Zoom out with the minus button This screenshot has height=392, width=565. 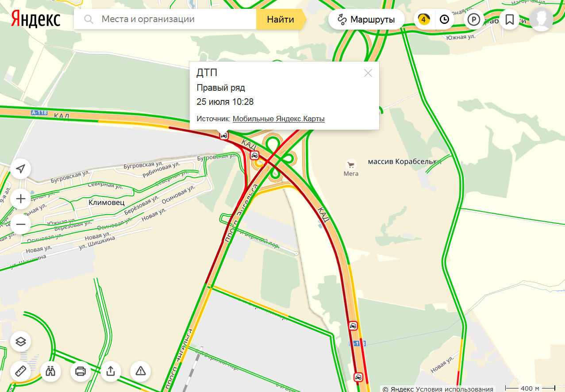(20, 224)
